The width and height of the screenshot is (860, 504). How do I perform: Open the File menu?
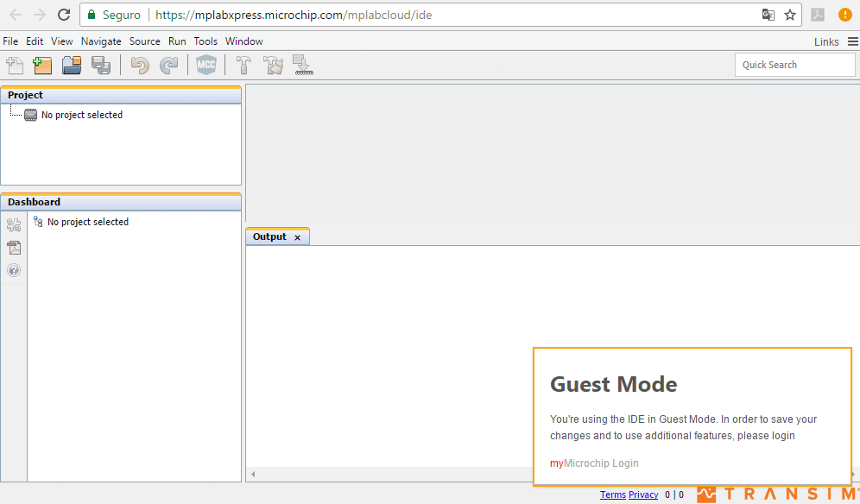coord(10,41)
